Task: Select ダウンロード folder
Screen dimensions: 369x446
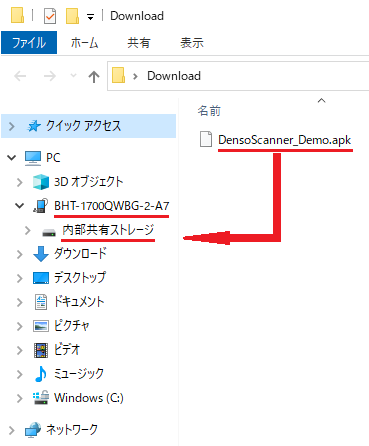Action: tap(80, 254)
